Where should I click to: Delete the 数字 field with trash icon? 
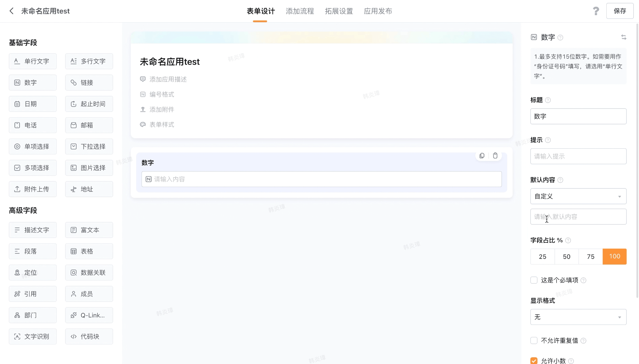[x=495, y=156]
